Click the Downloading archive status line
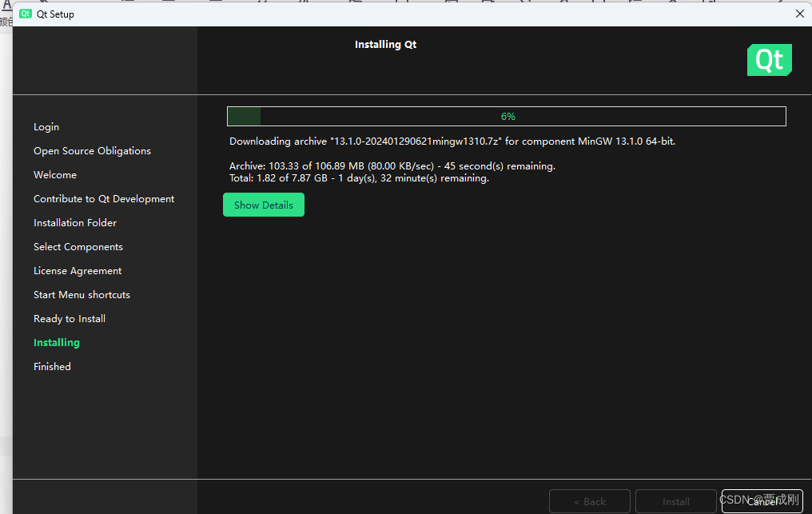 point(452,141)
